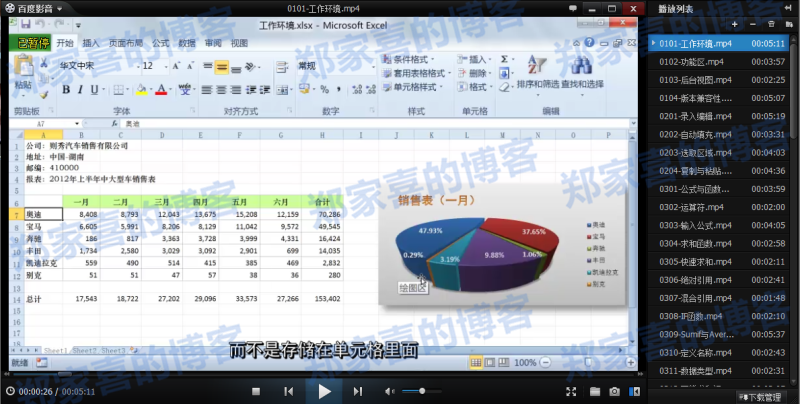Apply the yellow fill color swatch
The height and width of the screenshot is (404, 800).
coord(141,90)
